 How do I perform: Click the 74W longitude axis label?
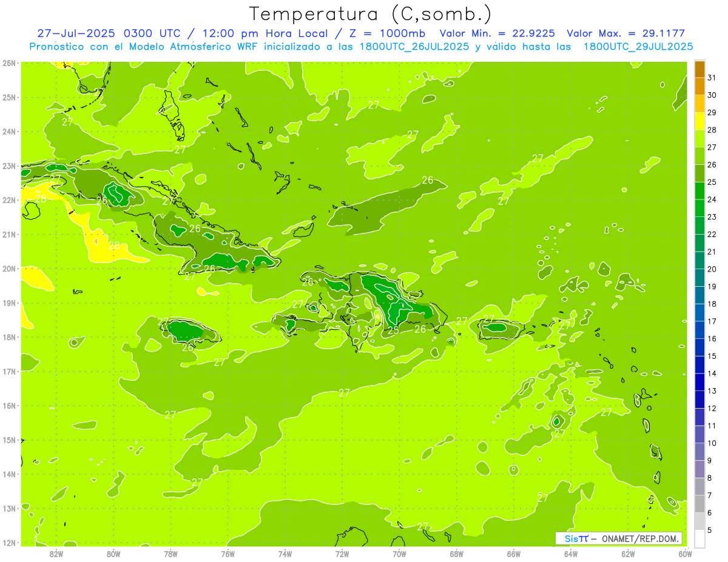tap(285, 554)
